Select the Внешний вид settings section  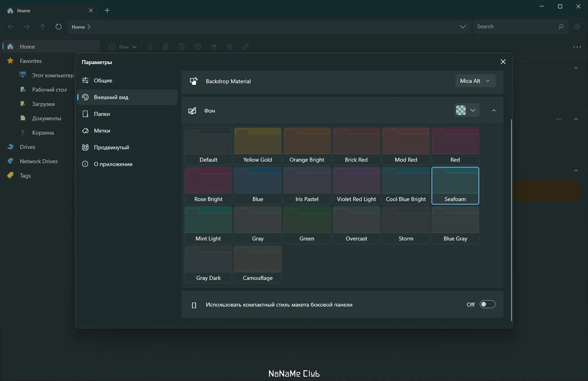pyautogui.click(x=127, y=97)
